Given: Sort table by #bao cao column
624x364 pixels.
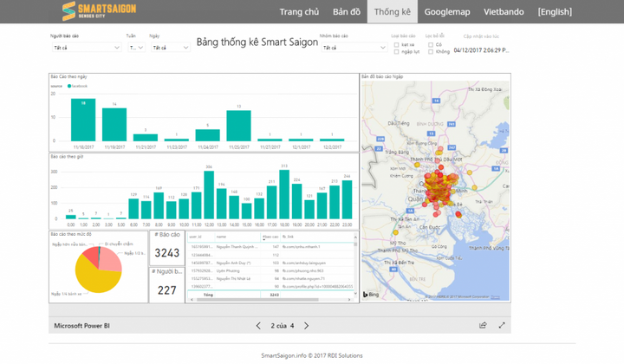Looking at the screenshot, I should point(268,236).
